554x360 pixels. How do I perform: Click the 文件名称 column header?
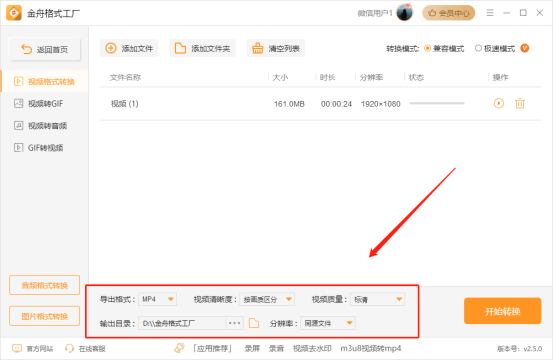click(x=125, y=77)
